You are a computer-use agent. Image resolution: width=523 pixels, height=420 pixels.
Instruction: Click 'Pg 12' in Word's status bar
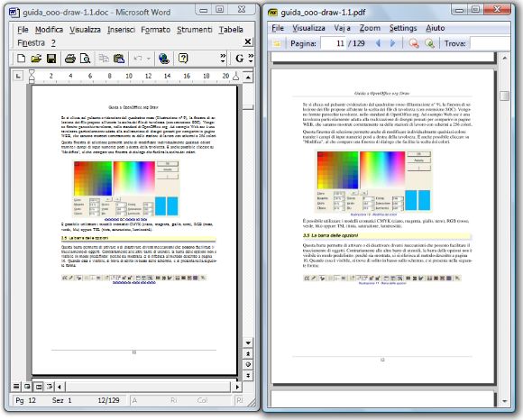[x=25, y=400]
